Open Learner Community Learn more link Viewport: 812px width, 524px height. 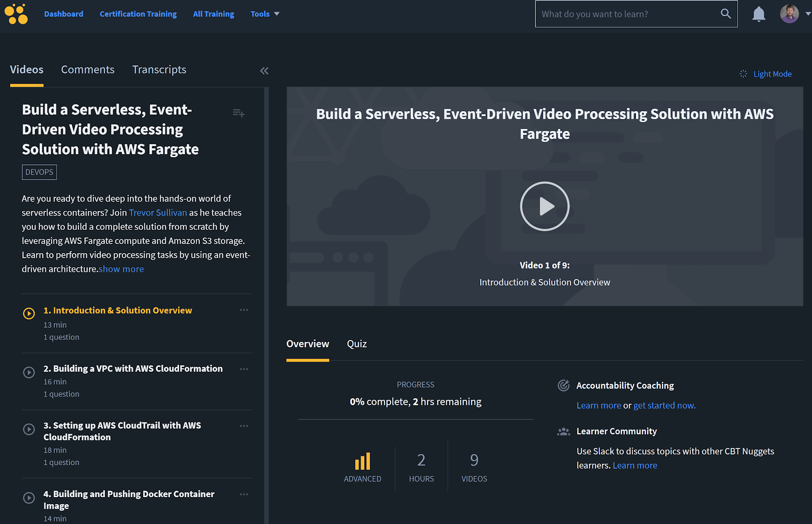635,465
